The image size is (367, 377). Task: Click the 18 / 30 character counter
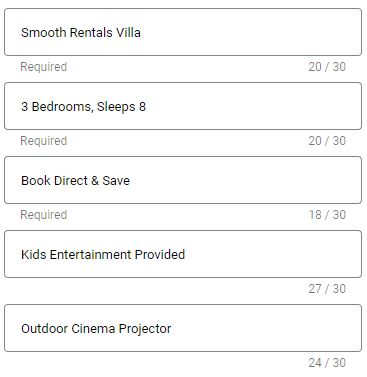(327, 215)
